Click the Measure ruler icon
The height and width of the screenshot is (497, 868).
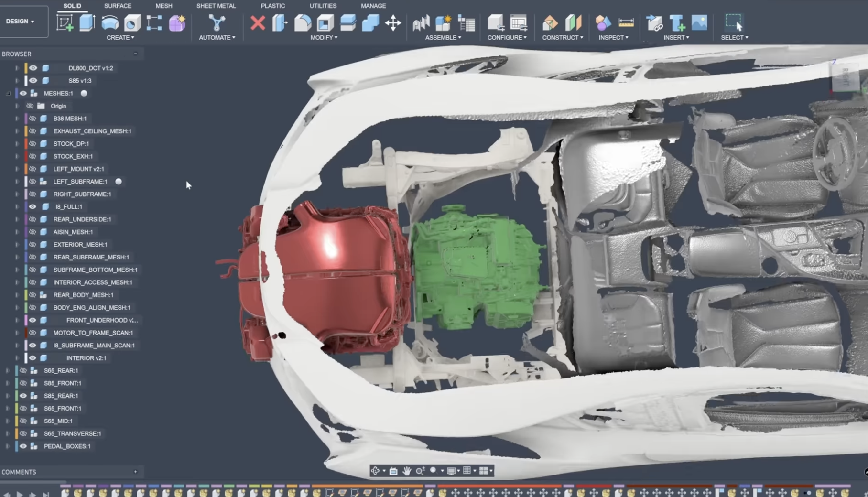(626, 22)
